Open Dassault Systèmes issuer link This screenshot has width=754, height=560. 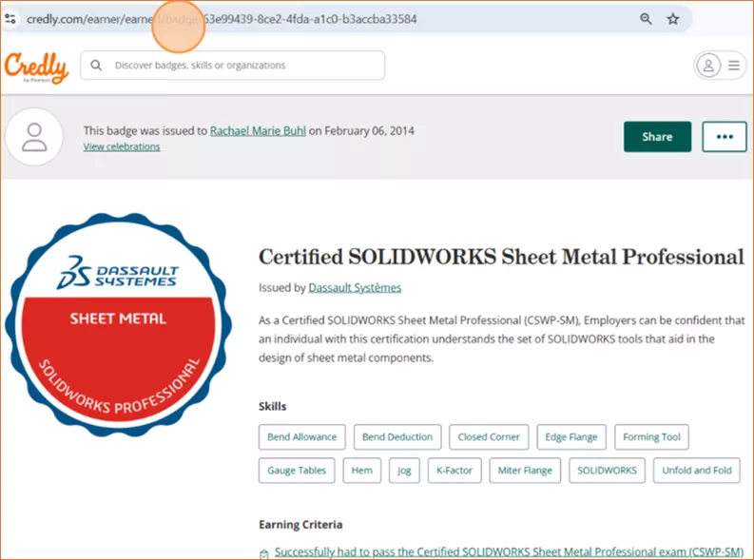click(x=355, y=287)
